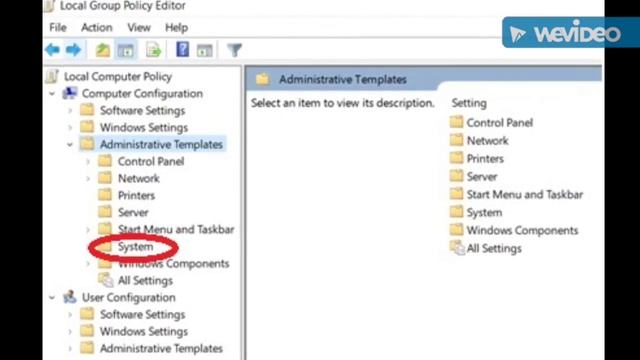Expand the Start Menu and Taskbar node
Screen dimensions: 640x360
click(x=88, y=230)
